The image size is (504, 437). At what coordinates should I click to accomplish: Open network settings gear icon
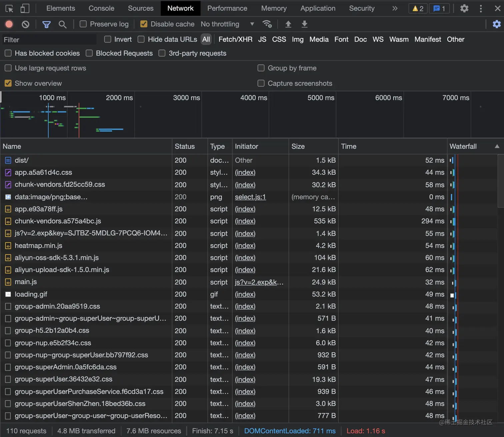pyautogui.click(x=497, y=24)
